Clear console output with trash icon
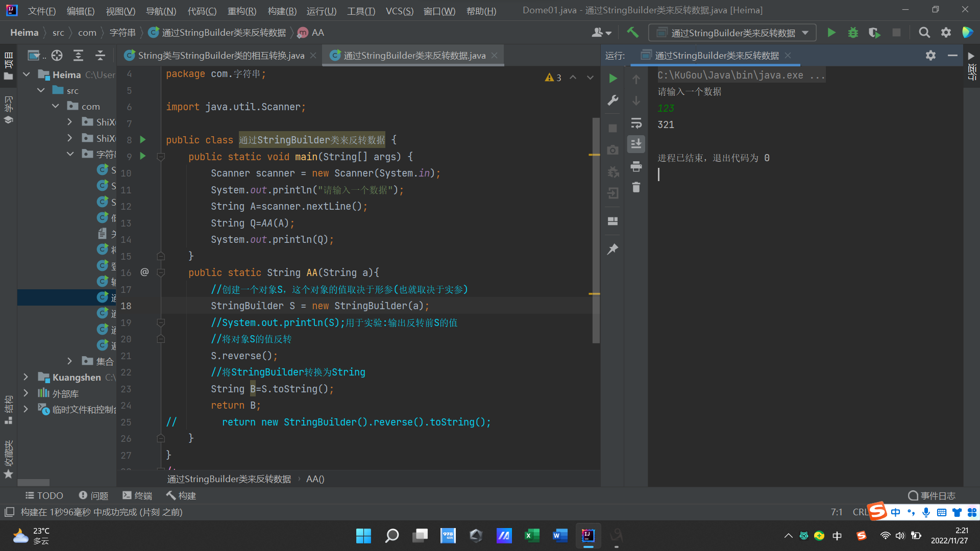 click(636, 187)
